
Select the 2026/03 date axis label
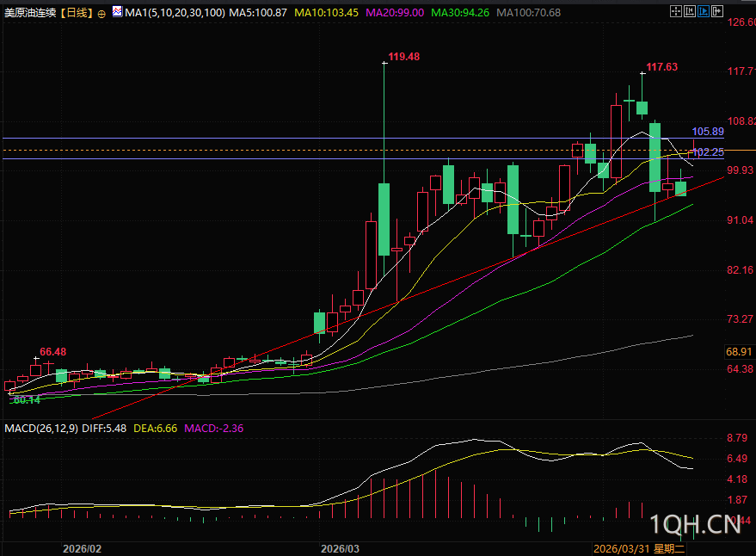click(x=340, y=549)
